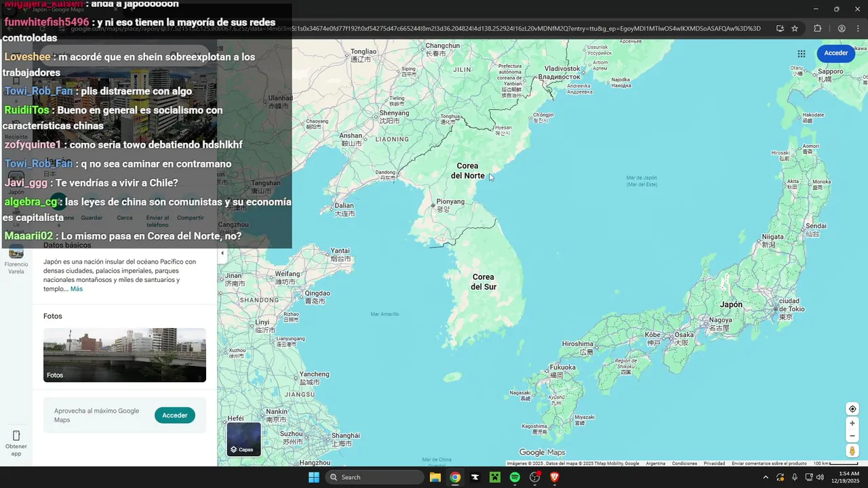Collapse the side panel arrow
This screenshot has width=868, height=488.
[222, 253]
